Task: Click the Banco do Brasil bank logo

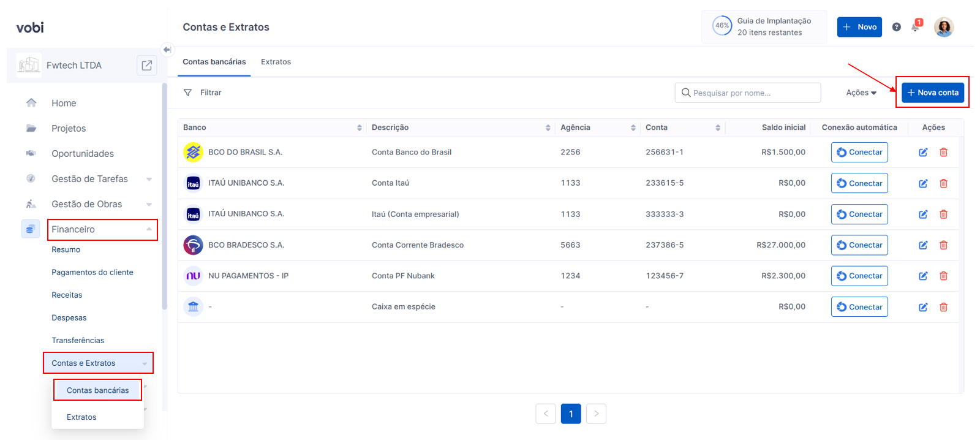Action: coord(194,152)
